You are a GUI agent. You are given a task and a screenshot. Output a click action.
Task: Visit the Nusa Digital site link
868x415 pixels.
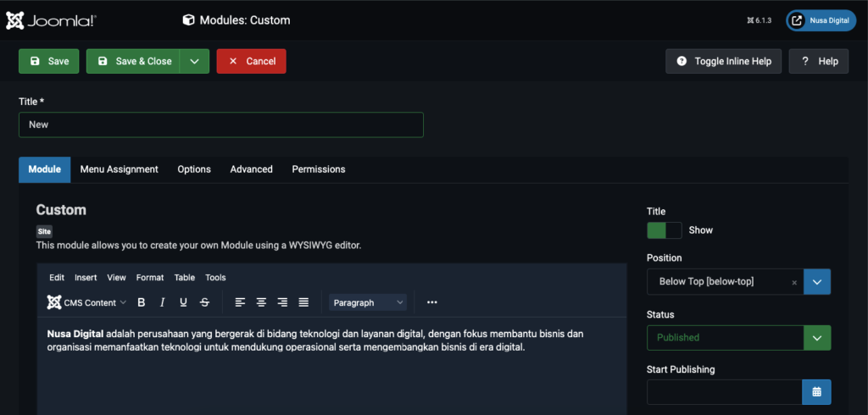(x=821, y=20)
